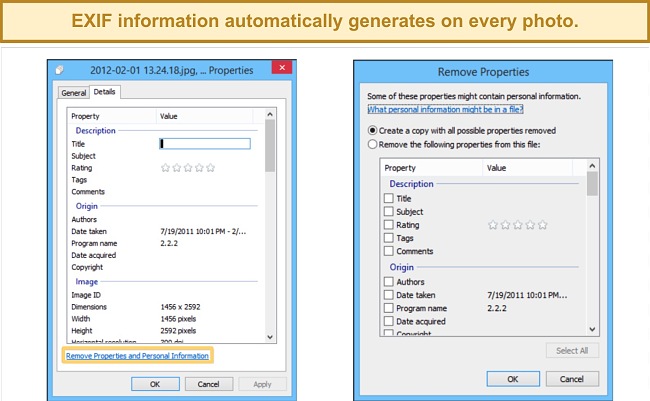The width and height of the screenshot is (650, 401).
Task: Select the Tags row in Properties
Action: [x=166, y=180]
